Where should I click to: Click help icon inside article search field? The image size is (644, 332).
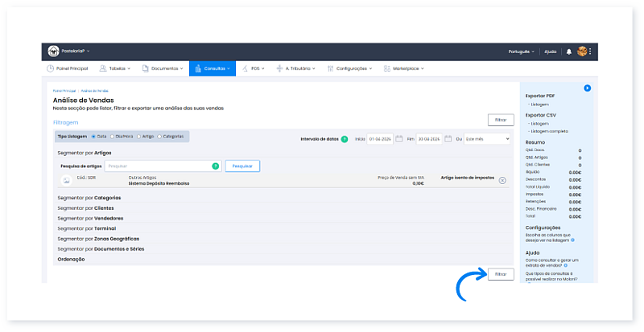pos(215,166)
